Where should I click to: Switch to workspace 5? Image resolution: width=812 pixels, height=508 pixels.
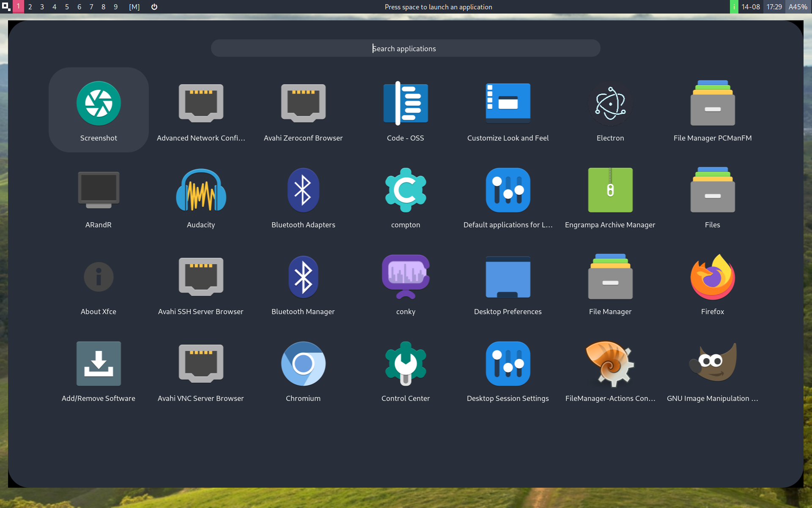point(67,7)
